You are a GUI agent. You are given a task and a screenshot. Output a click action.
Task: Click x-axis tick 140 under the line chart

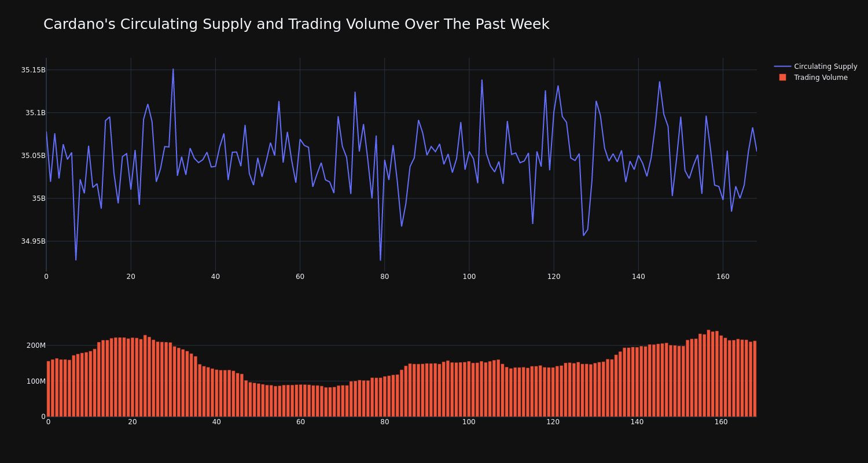638,277
